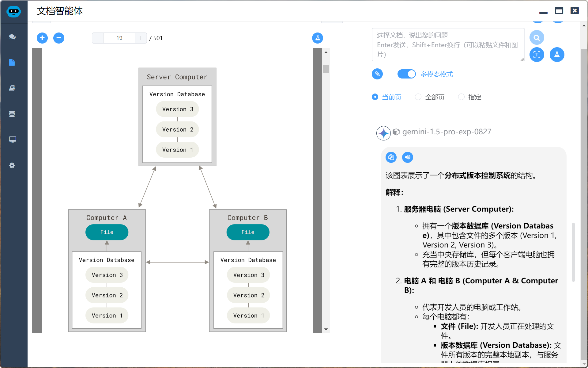Click the right panel scroll up arrow
Image resolution: width=588 pixels, height=368 pixels.
tap(584, 26)
